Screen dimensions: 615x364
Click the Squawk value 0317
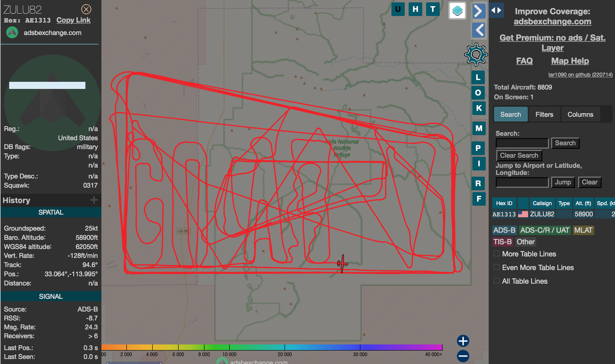tap(90, 186)
